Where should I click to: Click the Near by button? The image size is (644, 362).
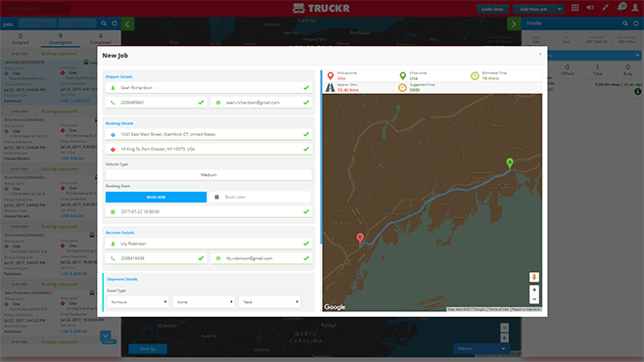148,349
